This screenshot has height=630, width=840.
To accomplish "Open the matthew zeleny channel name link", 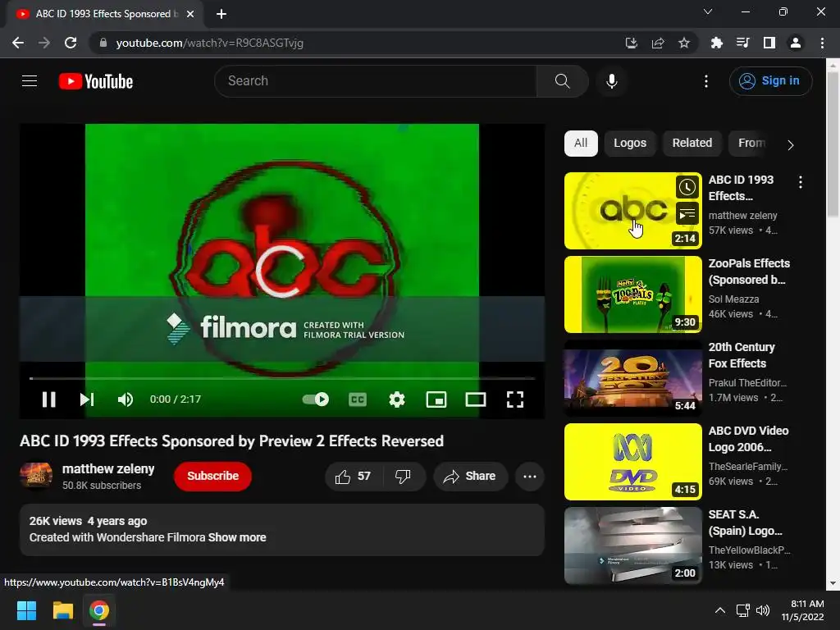I will click(x=108, y=468).
